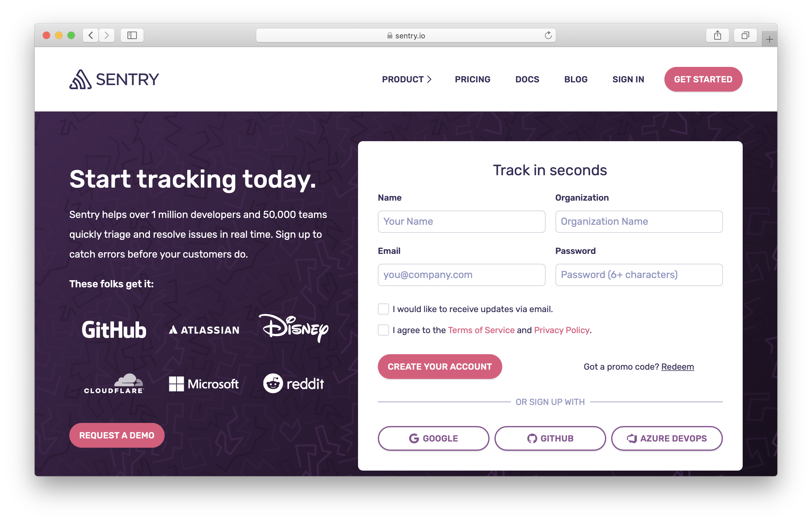Click the CREATE YOUR ACCOUNT button

tap(440, 366)
